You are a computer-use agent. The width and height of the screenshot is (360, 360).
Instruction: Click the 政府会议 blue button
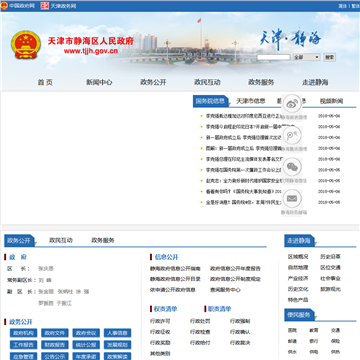[86, 333]
